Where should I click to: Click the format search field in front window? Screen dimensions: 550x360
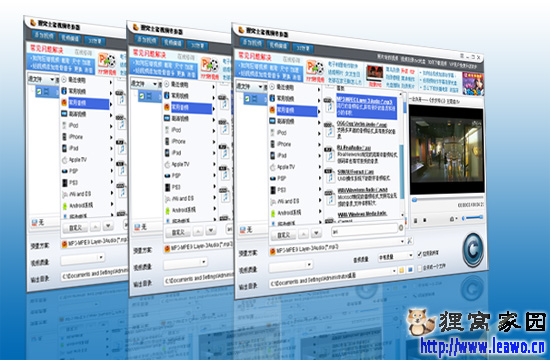(367, 230)
